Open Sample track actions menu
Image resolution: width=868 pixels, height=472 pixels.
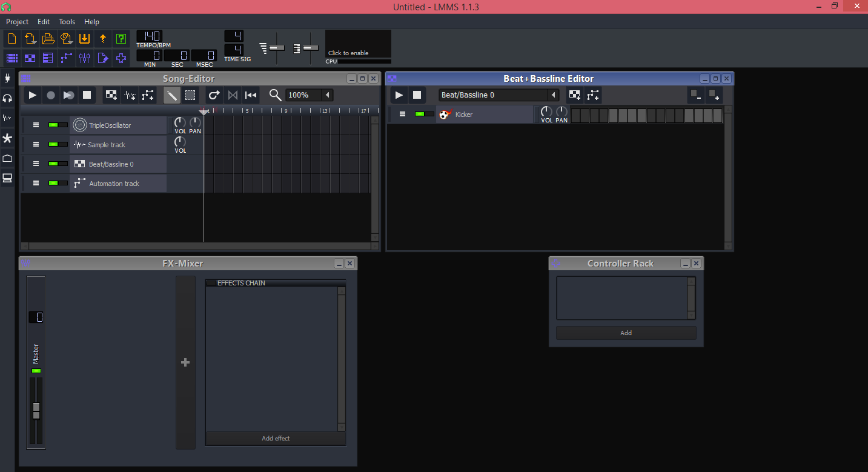pyautogui.click(x=36, y=145)
